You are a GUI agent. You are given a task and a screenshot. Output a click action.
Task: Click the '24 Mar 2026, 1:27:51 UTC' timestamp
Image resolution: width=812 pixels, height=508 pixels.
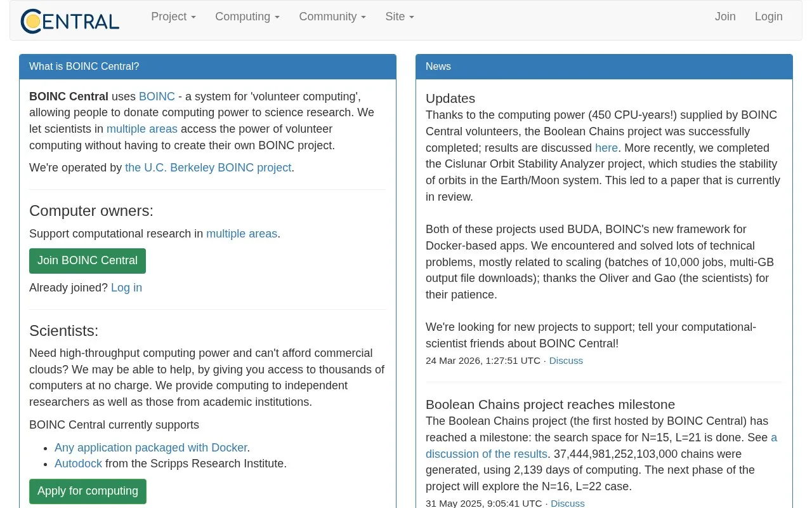(483, 361)
